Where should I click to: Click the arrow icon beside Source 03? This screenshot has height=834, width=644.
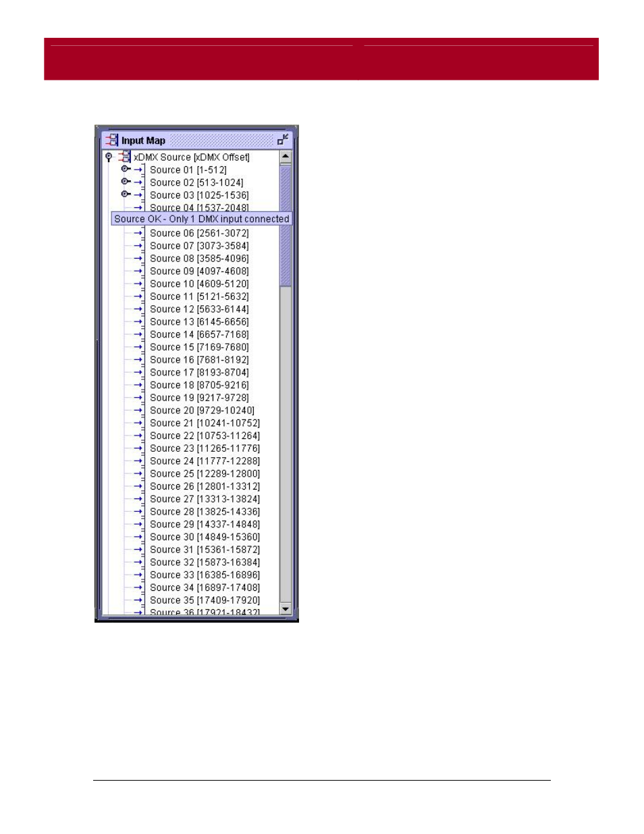(x=139, y=195)
